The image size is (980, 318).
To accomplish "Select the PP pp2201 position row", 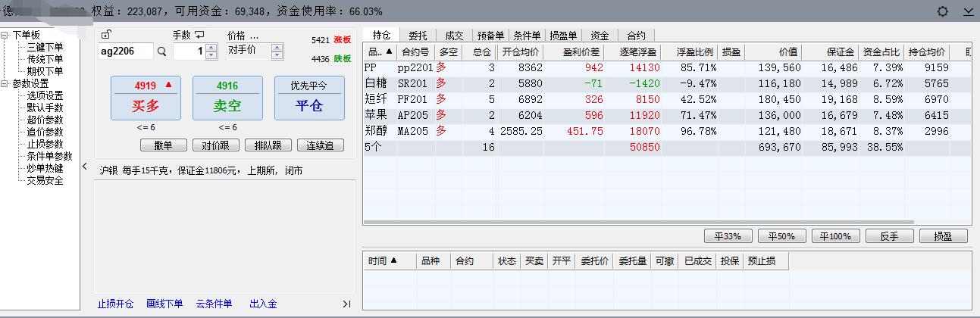I will tap(667, 68).
